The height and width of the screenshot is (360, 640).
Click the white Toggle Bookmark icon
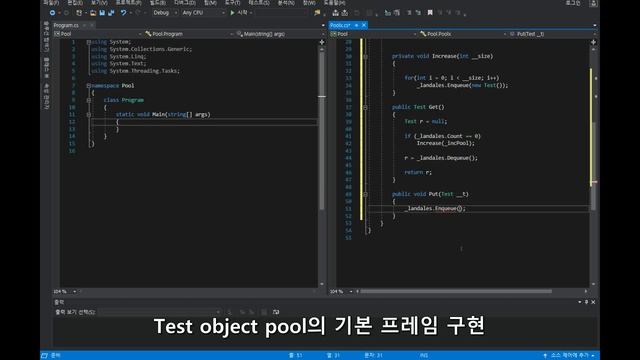pyautogui.click(x=430, y=13)
